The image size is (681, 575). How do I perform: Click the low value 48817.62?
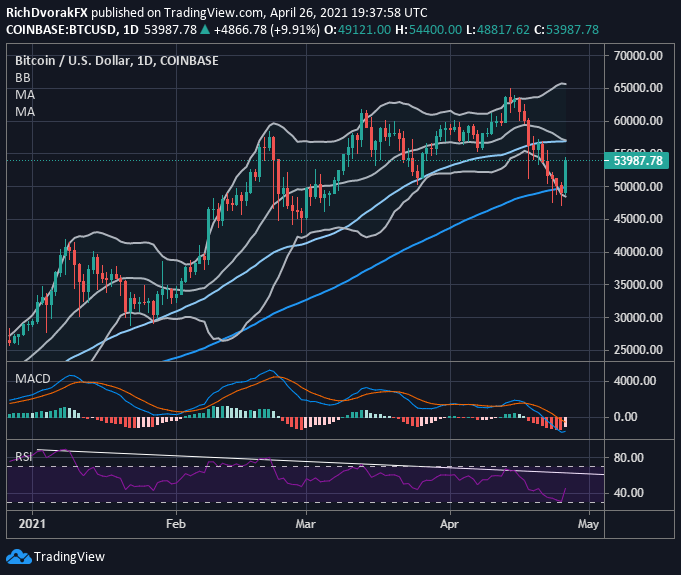[x=503, y=30]
